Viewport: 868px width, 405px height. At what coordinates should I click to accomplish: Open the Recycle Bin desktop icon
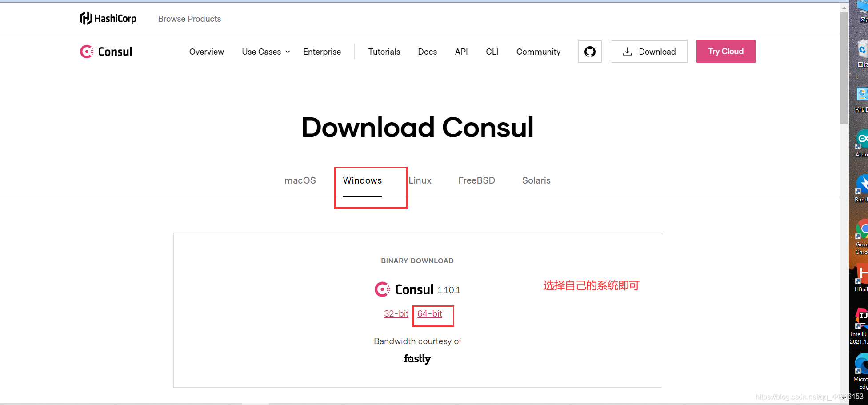click(x=863, y=53)
